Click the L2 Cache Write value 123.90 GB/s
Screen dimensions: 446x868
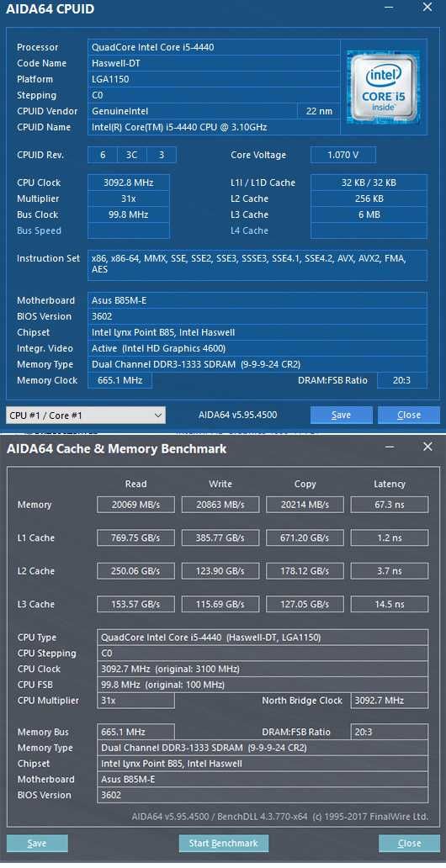tap(220, 571)
